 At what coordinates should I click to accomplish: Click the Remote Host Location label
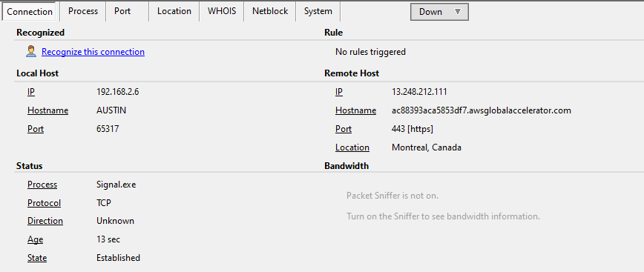click(352, 147)
